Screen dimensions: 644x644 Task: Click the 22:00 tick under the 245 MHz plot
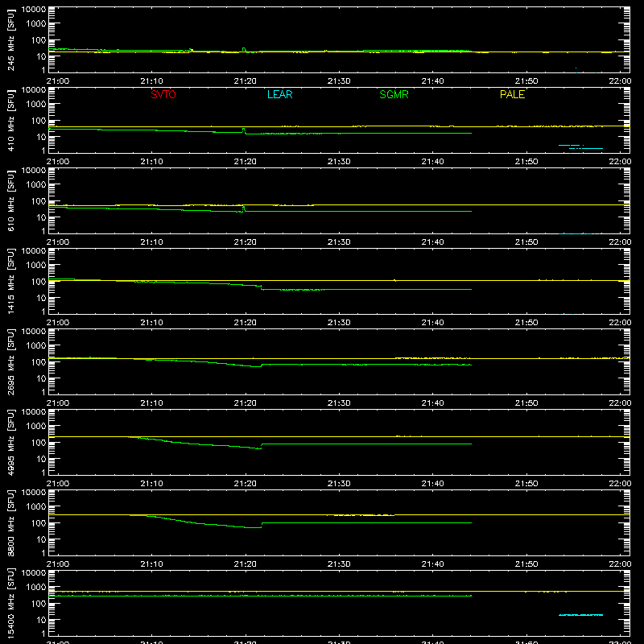click(620, 81)
